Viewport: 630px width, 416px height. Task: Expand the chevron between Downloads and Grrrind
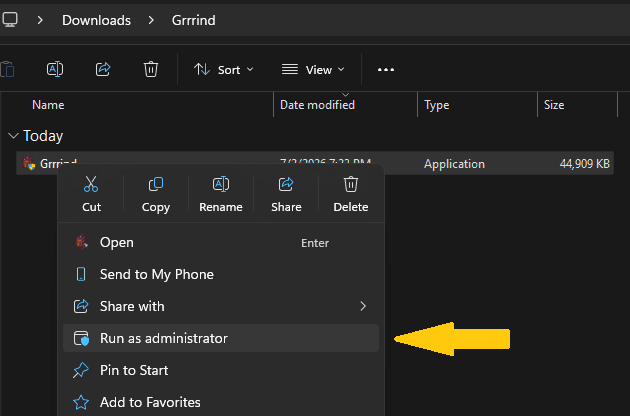coord(151,20)
